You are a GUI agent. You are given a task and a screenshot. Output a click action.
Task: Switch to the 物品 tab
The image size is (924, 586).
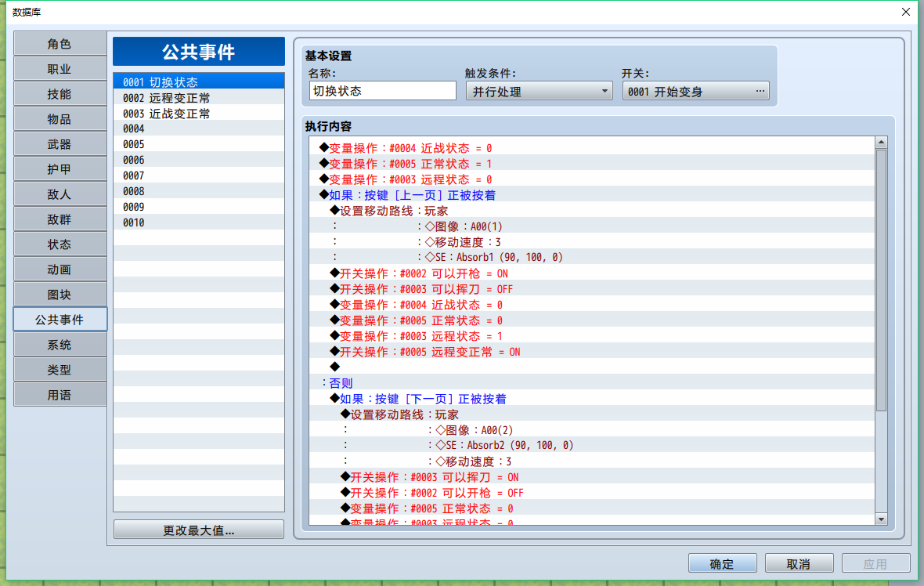(x=60, y=119)
